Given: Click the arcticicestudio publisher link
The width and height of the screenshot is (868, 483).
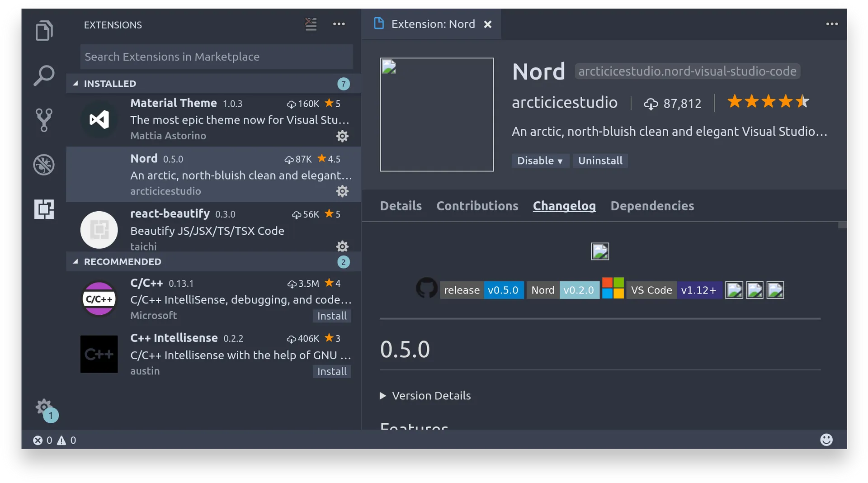Looking at the screenshot, I should [x=564, y=103].
